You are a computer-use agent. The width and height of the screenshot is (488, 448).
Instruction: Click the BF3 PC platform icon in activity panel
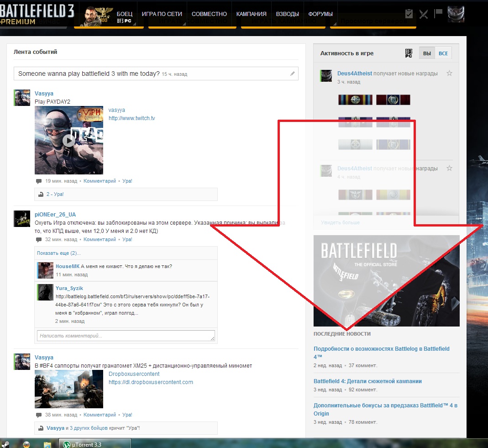(x=409, y=53)
